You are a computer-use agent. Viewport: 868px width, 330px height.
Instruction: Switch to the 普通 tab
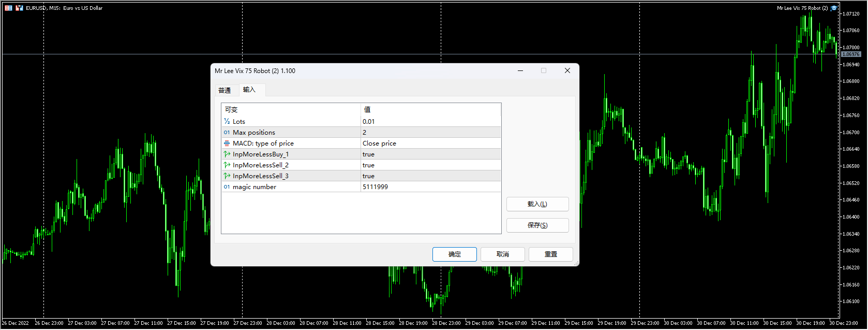click(x=225, y=90)
